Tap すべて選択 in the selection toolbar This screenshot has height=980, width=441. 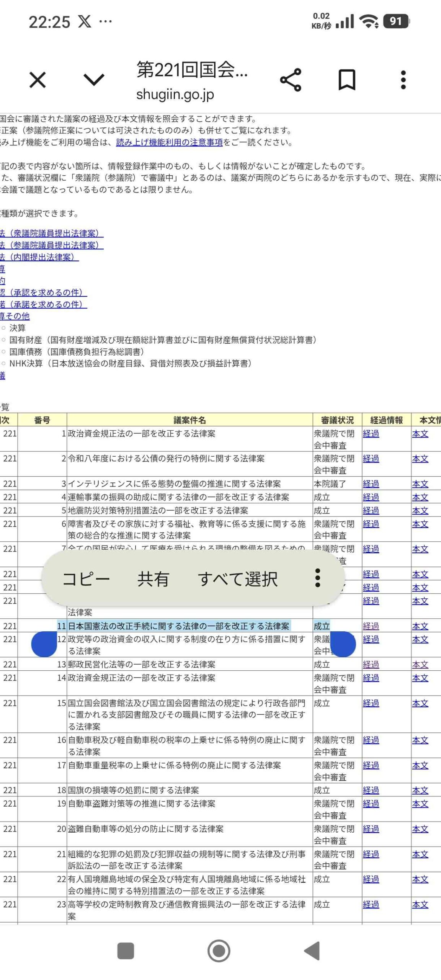point(237,578)
